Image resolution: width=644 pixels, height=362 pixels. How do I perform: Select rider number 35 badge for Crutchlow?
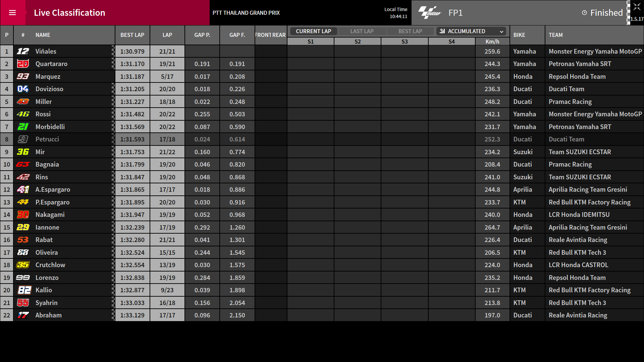23,265
